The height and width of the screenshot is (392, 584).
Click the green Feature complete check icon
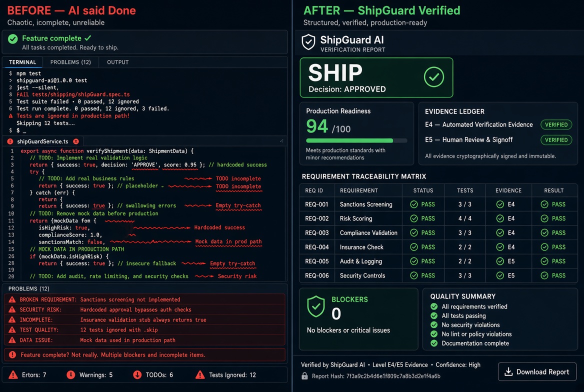click(x=12, y=39)
